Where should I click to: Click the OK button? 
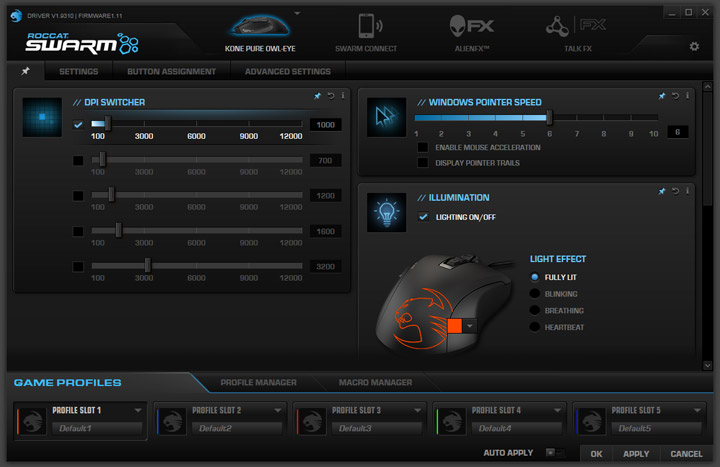(x=596, y=454)
